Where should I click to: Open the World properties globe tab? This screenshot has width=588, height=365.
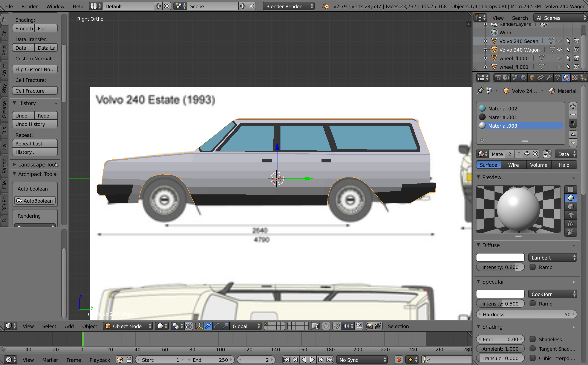pos(523,78)
